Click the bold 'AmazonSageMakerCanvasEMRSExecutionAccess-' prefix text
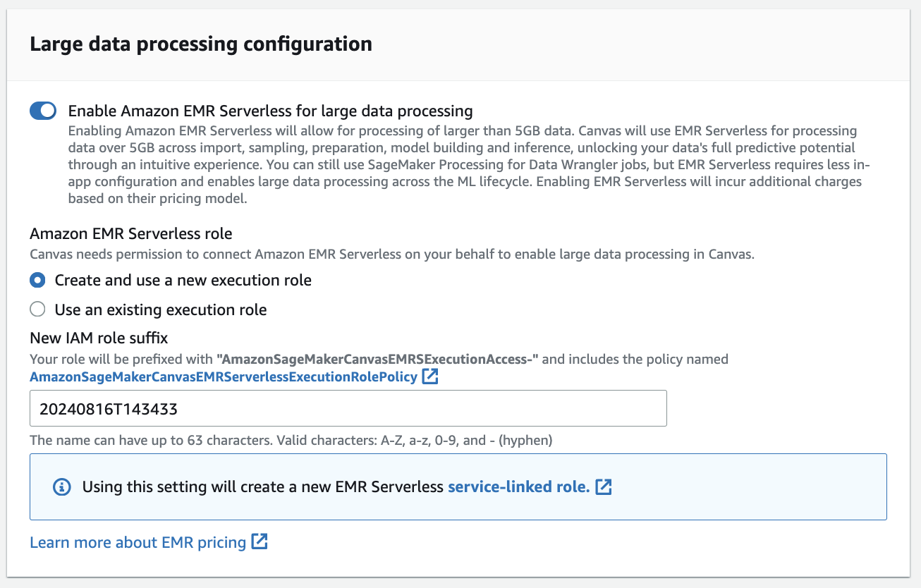The width and height of the screenshot is (921, 588). [x=377, y=359]
